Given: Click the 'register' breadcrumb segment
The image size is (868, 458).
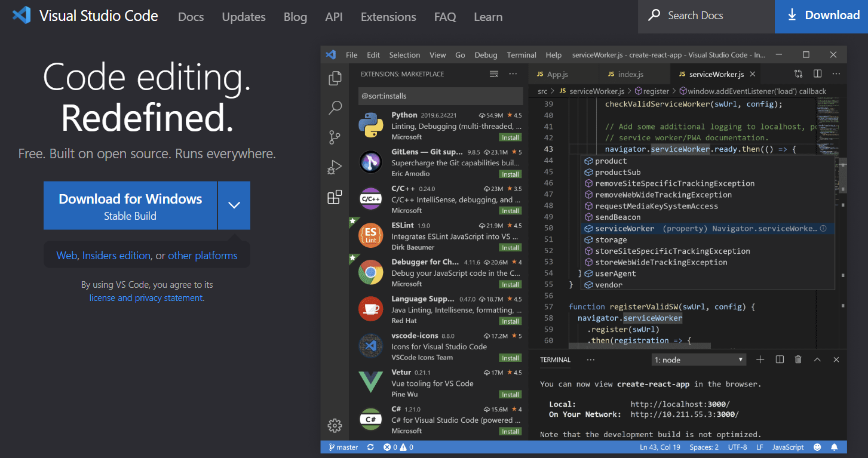Looking at the screenshot, I should 652,91.
